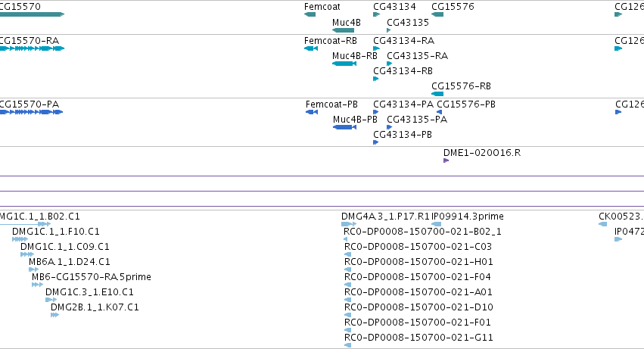Open the RC0-DP0008-150700-021-A01 label

pos(418,292)
